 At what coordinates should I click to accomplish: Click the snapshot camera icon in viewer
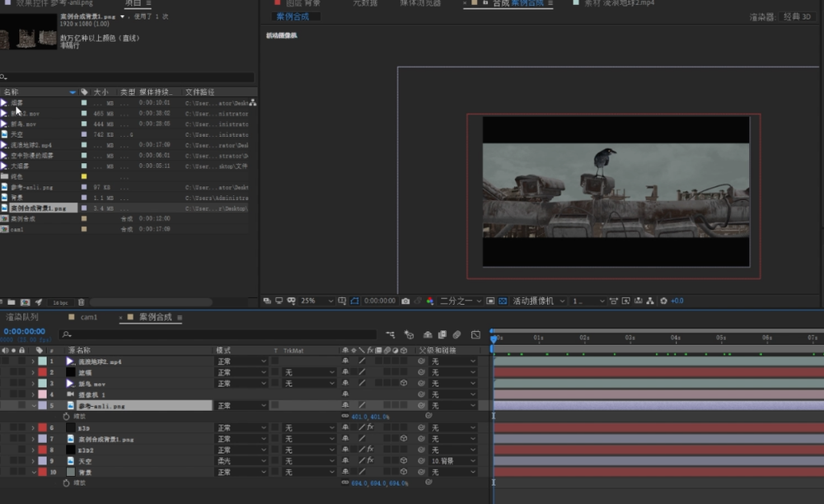pos(405,301)
